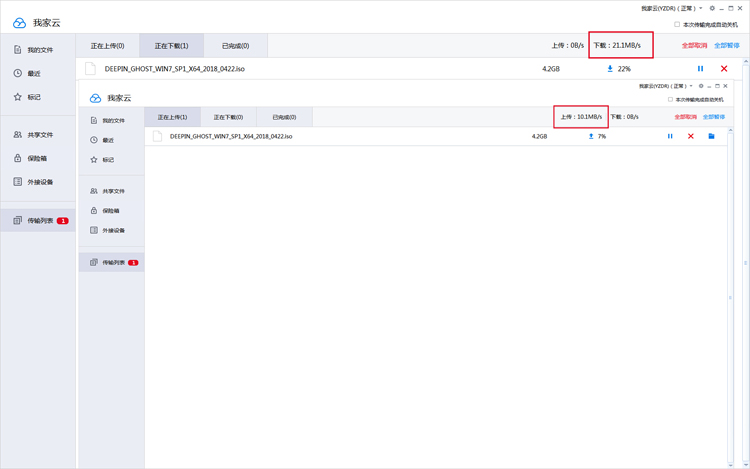Open 最近 recent files in the back window sidebar

(x=27, y=73)
